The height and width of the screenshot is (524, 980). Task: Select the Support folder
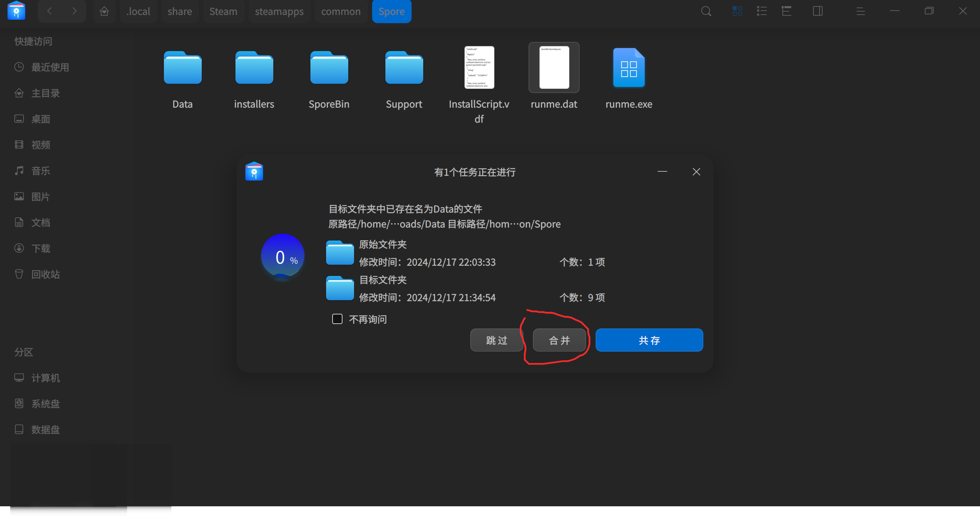coord(404,67)
